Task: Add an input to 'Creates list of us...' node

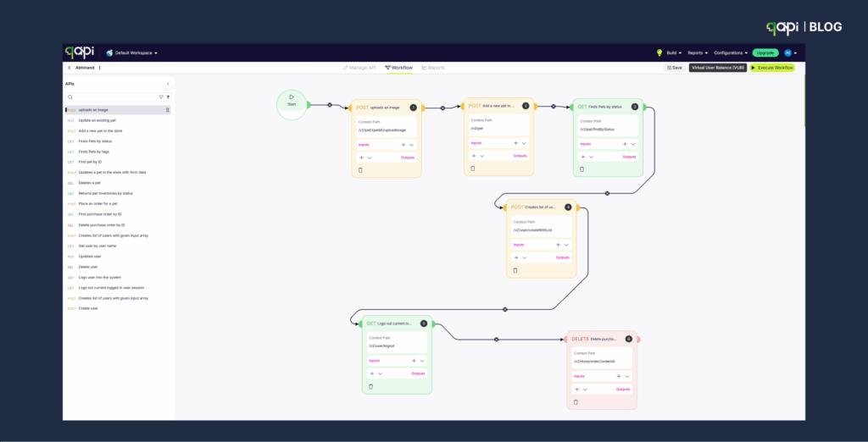Action: [558, 245]
